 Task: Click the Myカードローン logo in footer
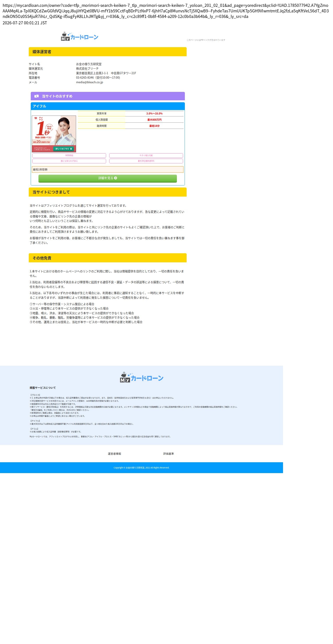click(142, 377)
